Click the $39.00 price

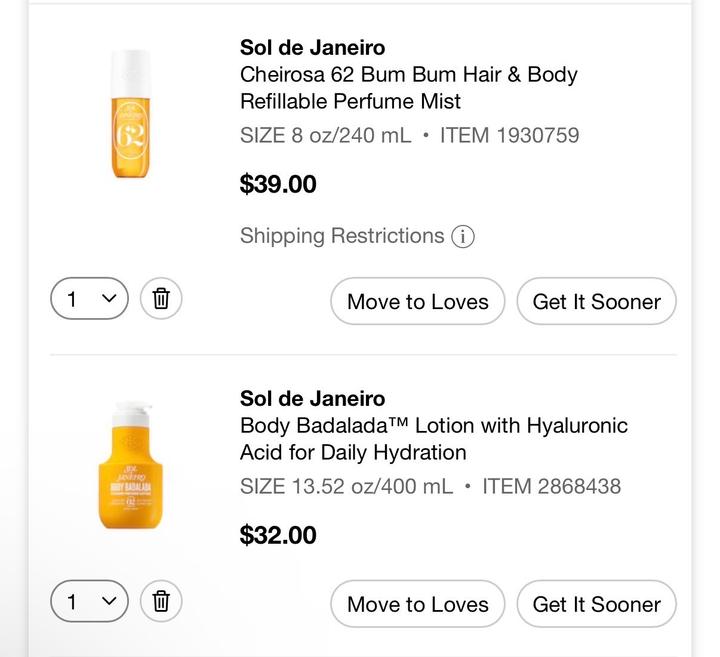[278, 184]
